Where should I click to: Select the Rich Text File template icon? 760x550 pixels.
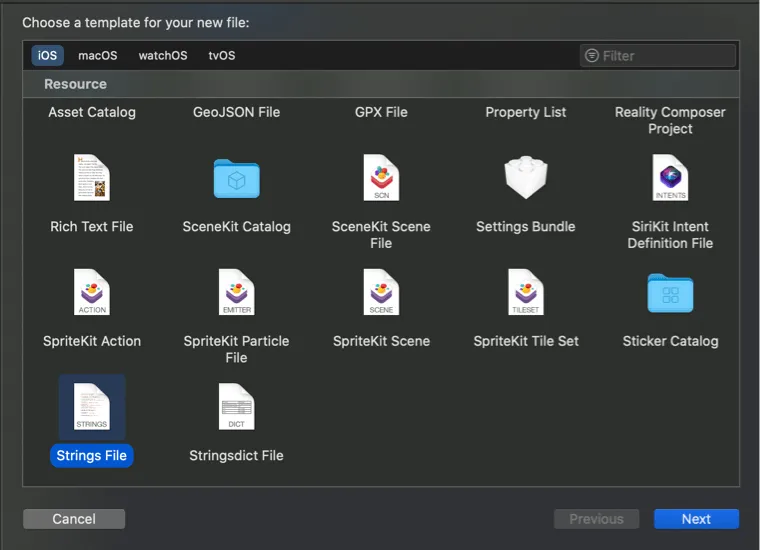pos(91,178)
